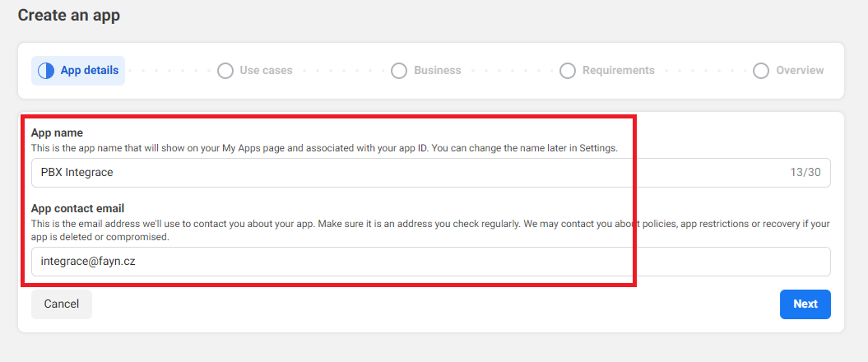Click the half-filled App details step icon
This screenshot has width=868, height=362.
coord(46,71)
